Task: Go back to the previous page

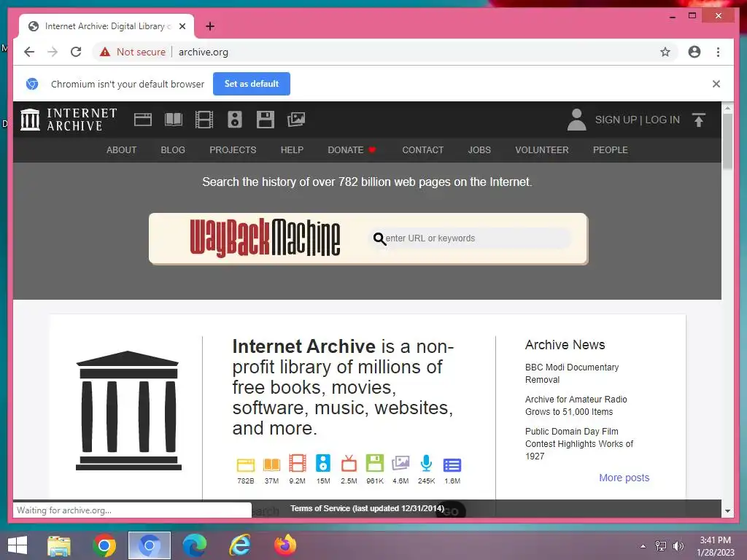Action: coord(29,52)
